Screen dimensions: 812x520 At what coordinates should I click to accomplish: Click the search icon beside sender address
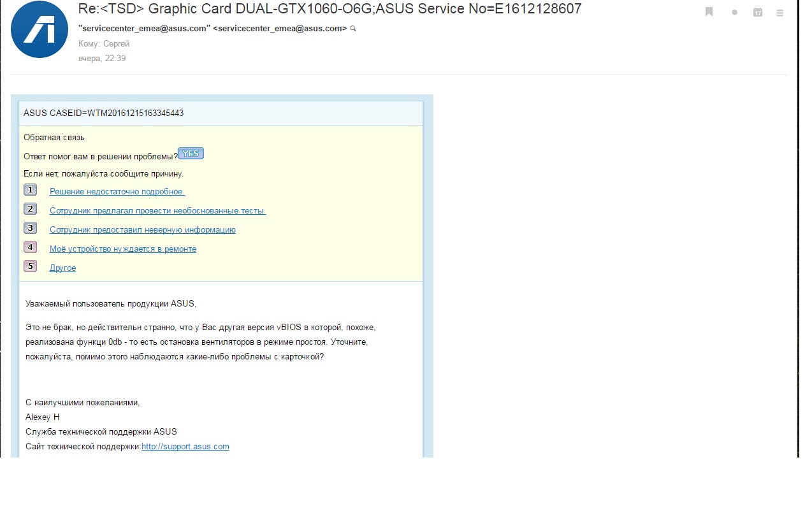[x=353, y=29]
